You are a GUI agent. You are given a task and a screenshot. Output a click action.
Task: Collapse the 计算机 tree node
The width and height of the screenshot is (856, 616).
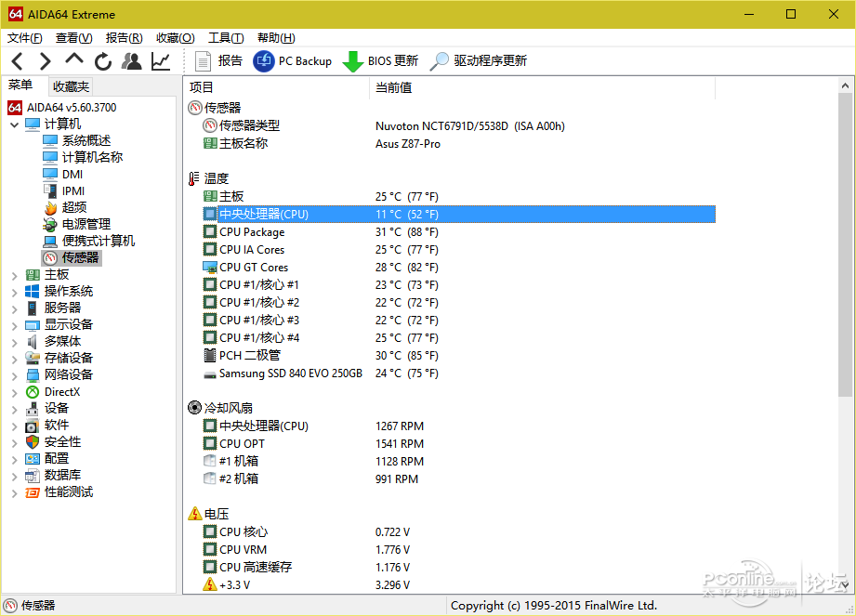(x=14, y=125)
